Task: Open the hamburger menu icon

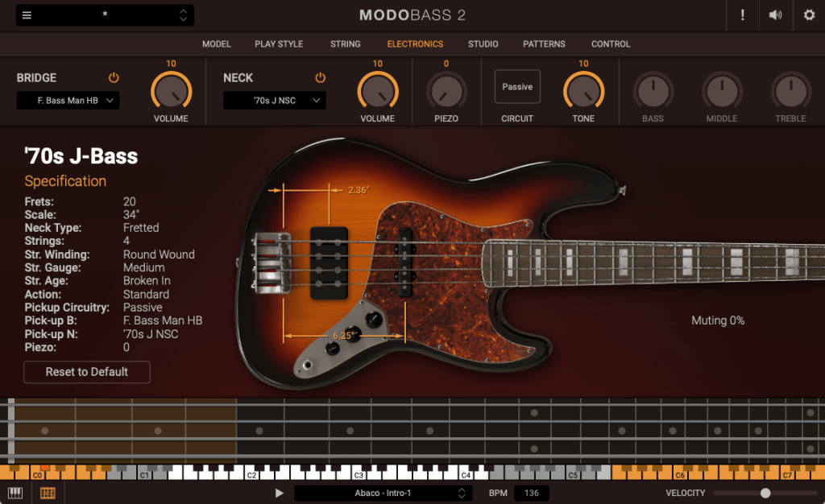Action: click(27, 15)
